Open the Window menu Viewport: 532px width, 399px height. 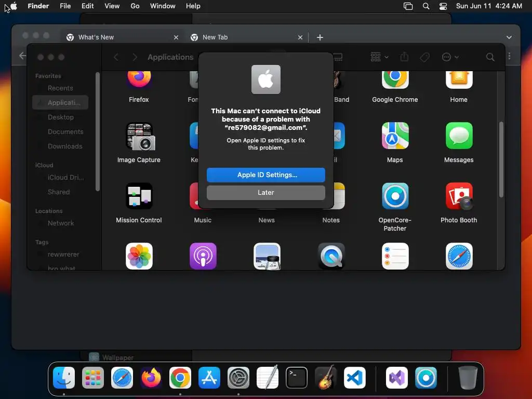(x=163, y=6)
